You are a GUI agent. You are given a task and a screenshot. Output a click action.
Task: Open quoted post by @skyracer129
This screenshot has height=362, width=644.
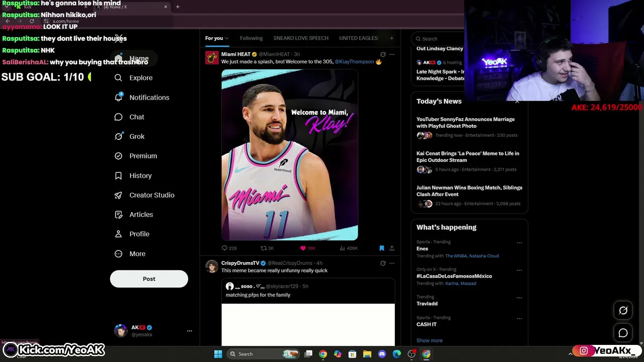[308, 312]
